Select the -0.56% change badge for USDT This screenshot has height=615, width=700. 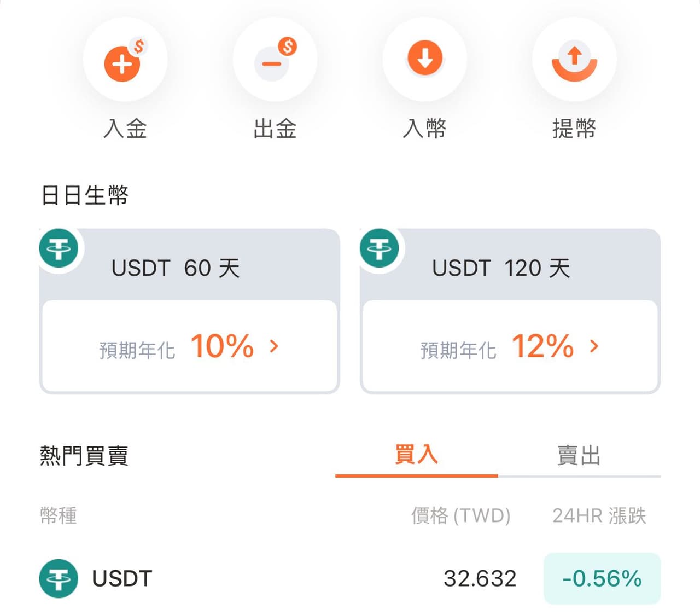(x=602, y=579)
